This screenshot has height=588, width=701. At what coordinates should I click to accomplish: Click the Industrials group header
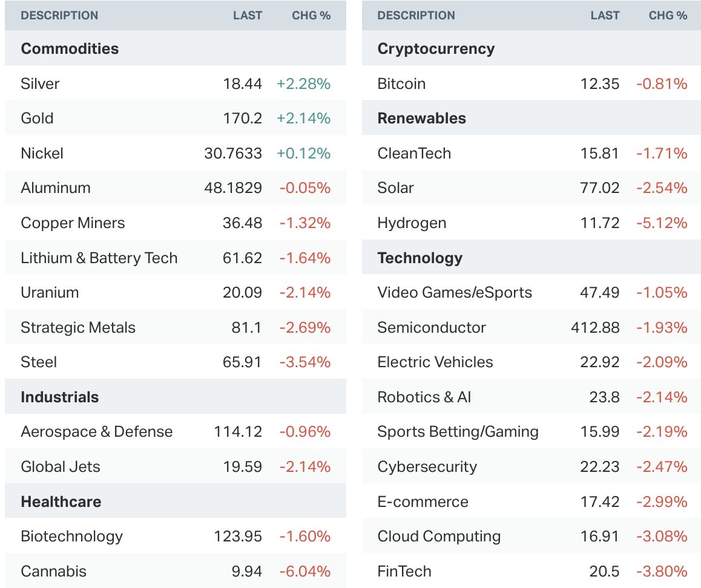click(59, 397)
